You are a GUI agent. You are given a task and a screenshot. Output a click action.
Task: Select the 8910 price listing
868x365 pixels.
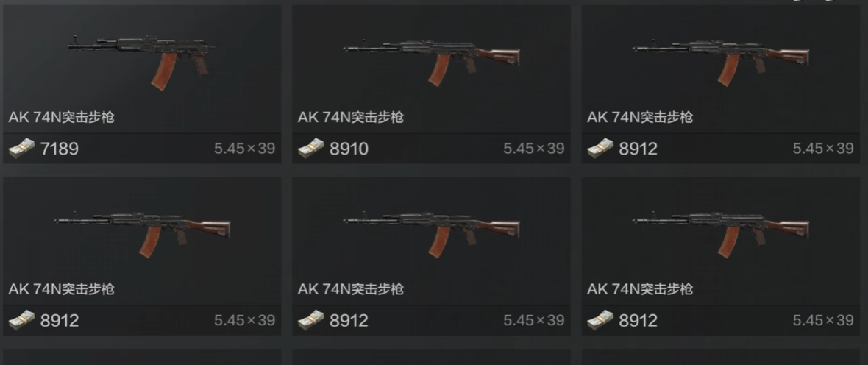click(x=349, y=149)
